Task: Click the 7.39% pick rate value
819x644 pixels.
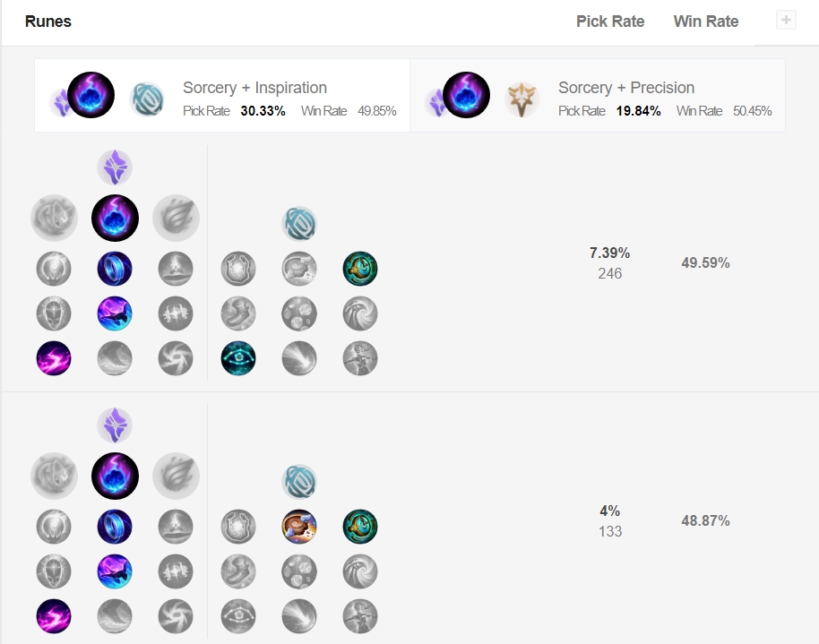Action: coord(609,253)
